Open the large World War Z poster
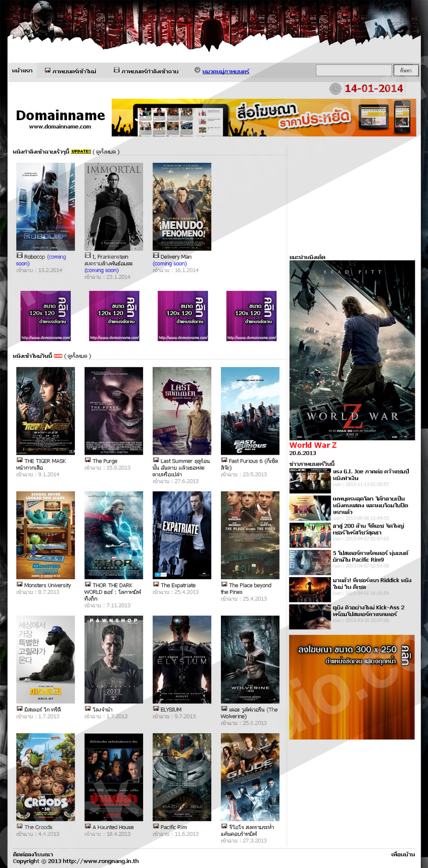Image resolution: width=428 pixels, height=868 pixels. 352,350
